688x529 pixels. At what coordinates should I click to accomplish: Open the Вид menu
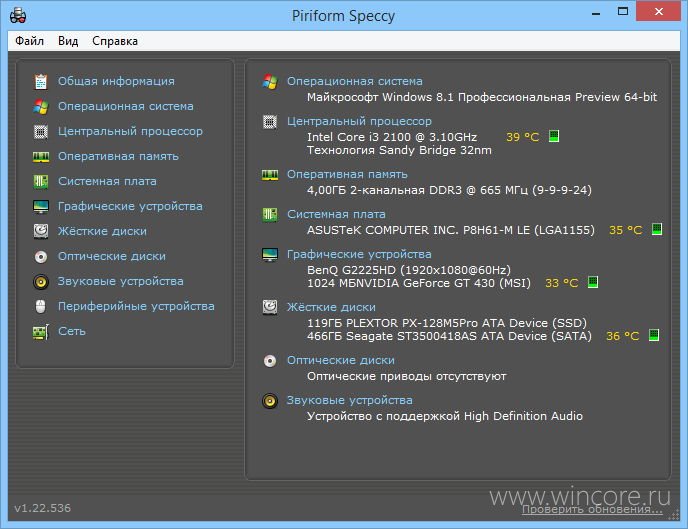(68, 41)
